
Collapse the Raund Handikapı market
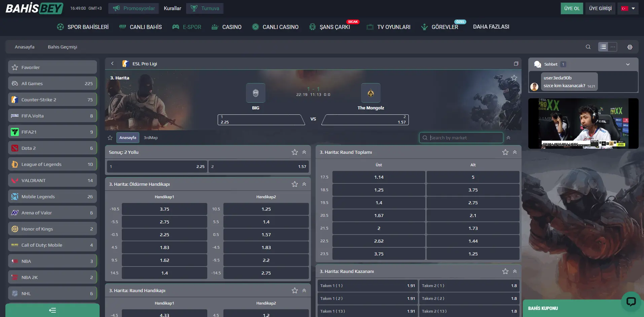coord(304,290)
